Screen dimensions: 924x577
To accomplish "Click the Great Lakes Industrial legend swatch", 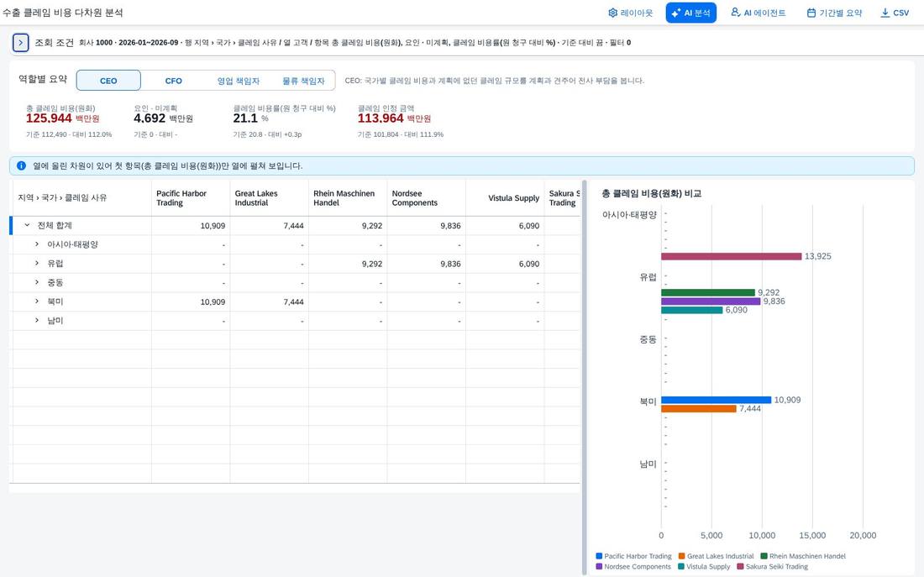I will (682, 556).
